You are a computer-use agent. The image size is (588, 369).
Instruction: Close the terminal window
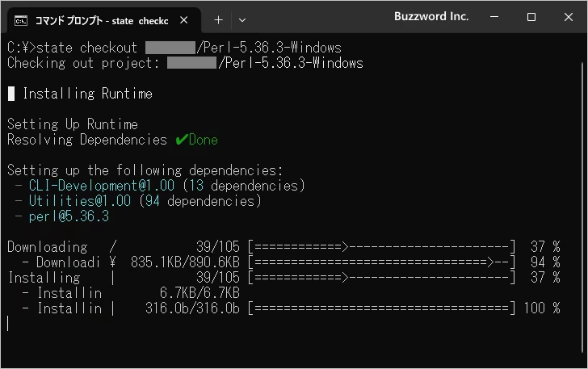(x=568, y=17)
